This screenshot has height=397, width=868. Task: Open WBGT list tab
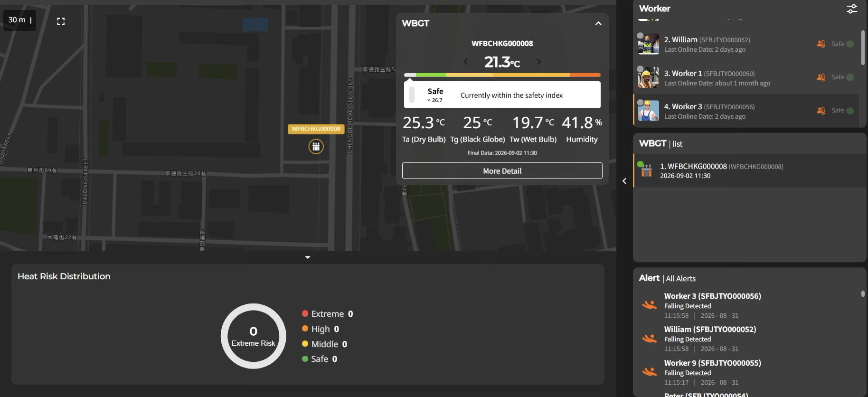(677, 144)
